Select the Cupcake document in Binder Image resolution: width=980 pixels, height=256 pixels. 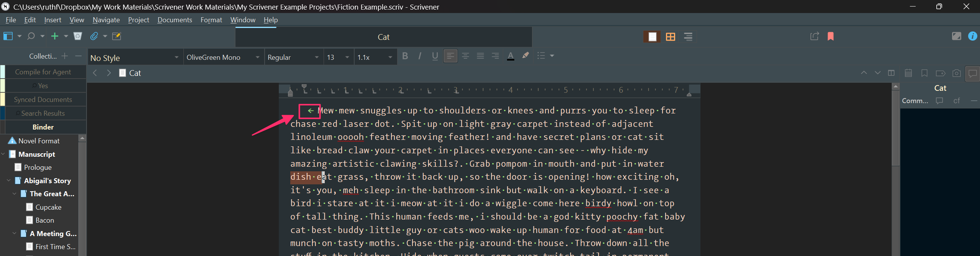click(48, 207)
